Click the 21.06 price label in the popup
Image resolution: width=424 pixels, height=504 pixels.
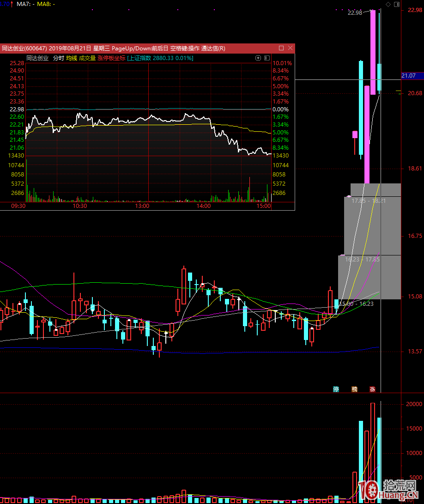pyautogui.click(x=17, y=148)
